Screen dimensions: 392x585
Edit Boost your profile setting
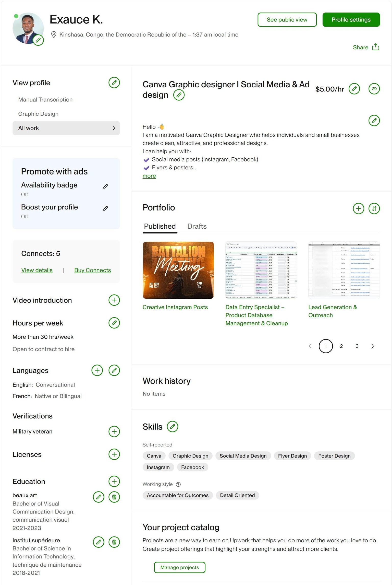[x=106, y=208]
